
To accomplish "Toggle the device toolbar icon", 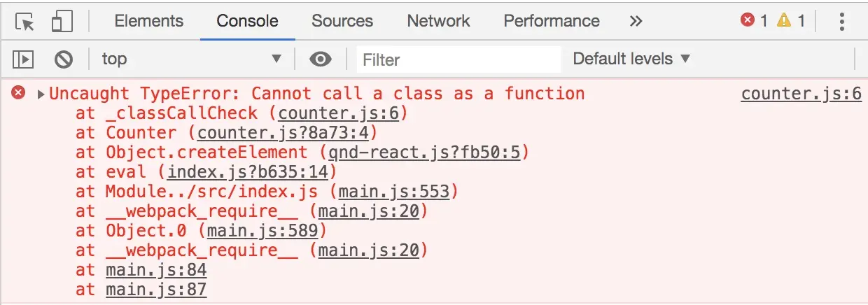I will [x=62, y=22].
